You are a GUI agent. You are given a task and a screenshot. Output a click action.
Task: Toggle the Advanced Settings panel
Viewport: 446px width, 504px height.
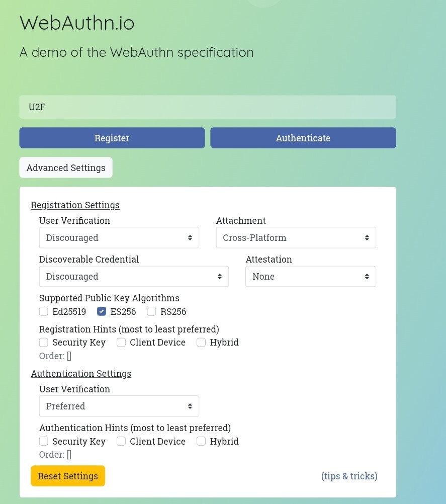(66, 167)
